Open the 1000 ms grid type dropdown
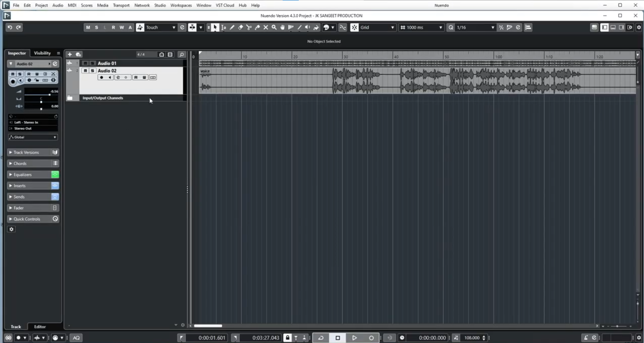The width and height of the screenshot is (644, 343). [421, 28]
